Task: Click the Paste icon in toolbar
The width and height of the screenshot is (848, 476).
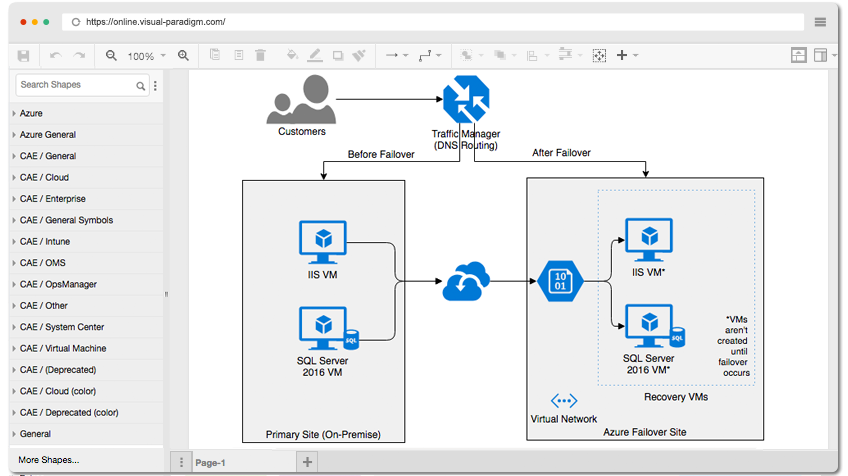Action: pos(238,55)
